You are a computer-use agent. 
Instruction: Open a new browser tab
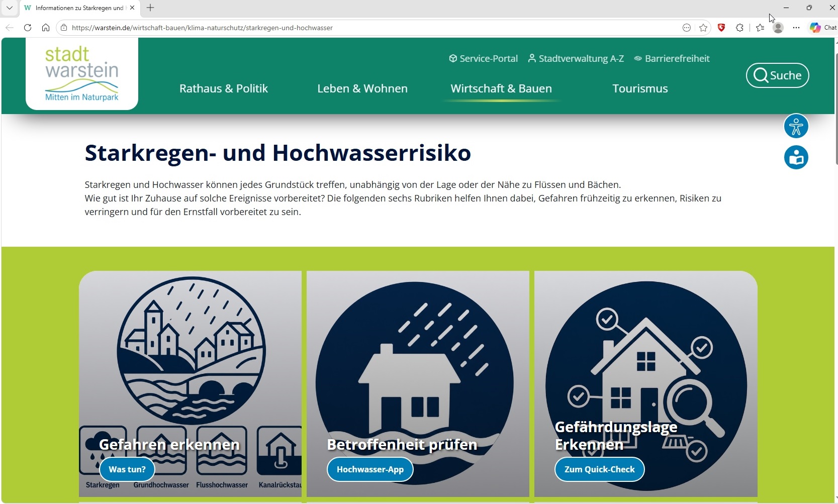[x=150, y=8]
